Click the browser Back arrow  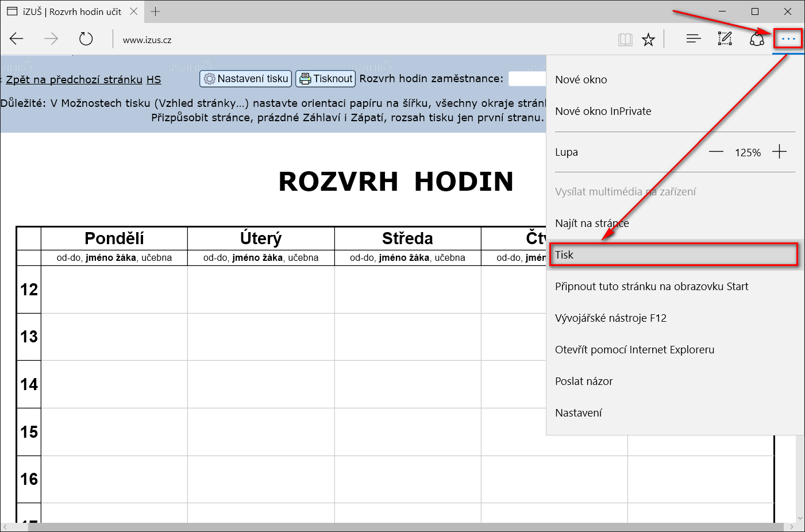tap(17, 39)
